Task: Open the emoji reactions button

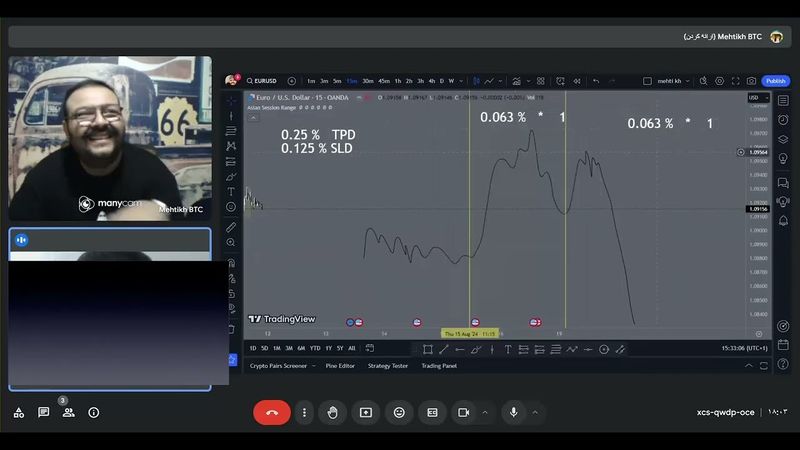Action: [399, 412]
